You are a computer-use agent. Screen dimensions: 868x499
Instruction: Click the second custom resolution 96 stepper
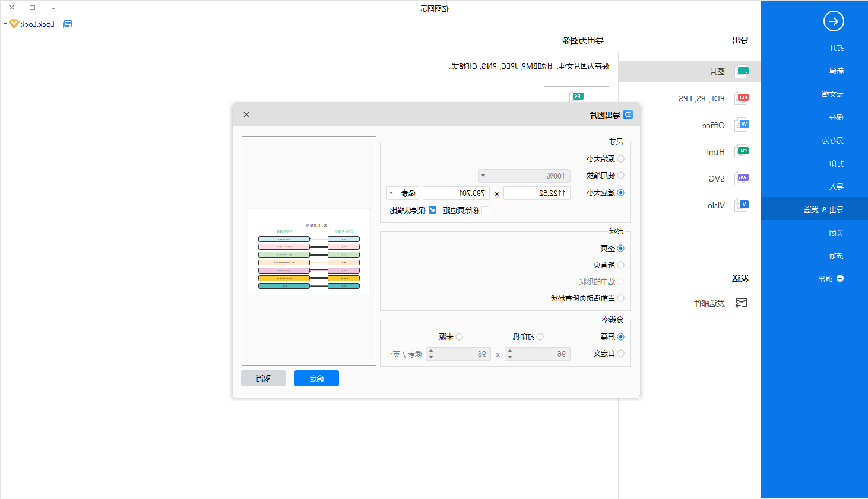click(458, 354)
